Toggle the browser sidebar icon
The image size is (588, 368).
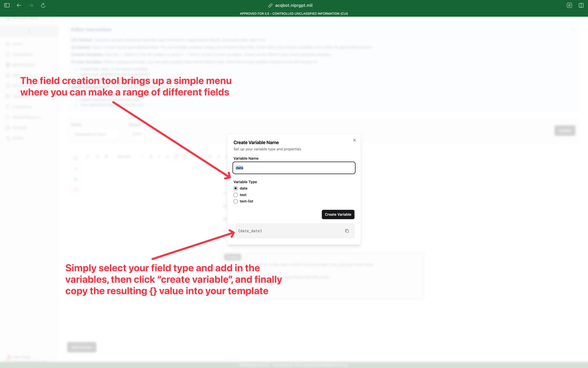[x=7, y=5]
